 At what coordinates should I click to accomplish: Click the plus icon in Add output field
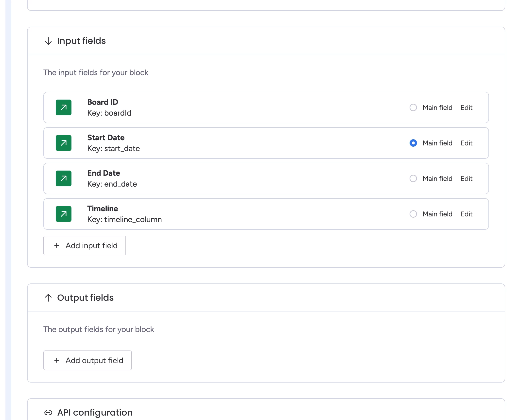point(57,360)
